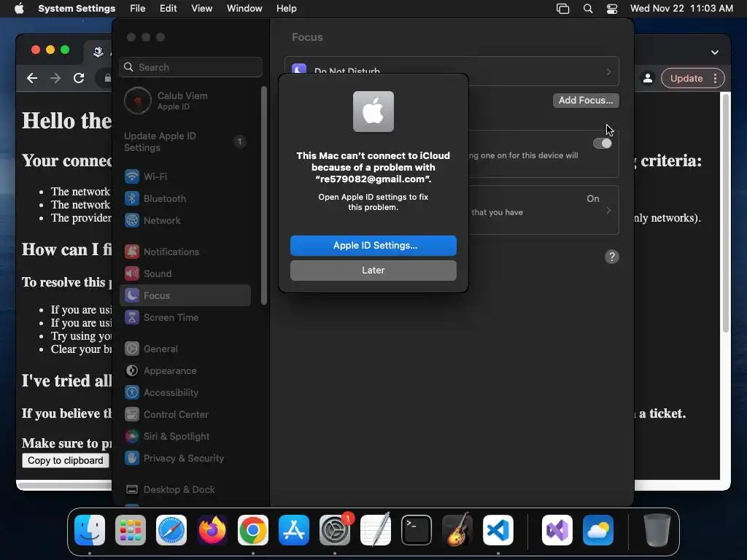Image resolution: width=747 pixels, height=560 pixels.
Task: Open Finder from the Dock
Action: [x=90, y=530]
